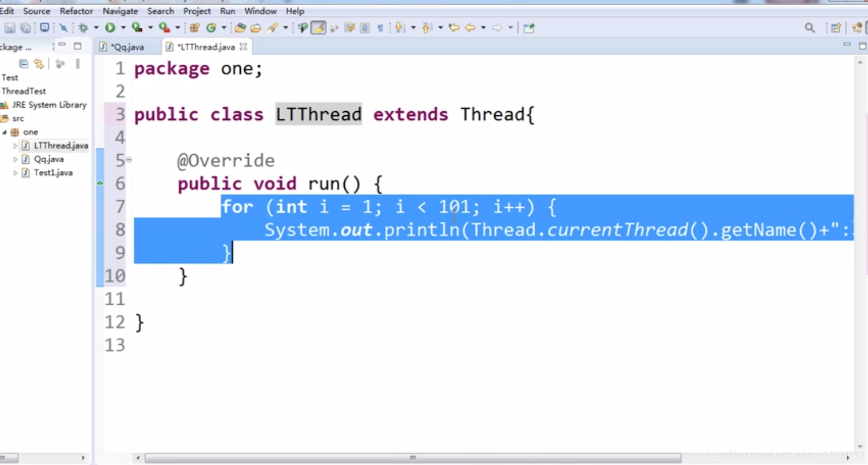Toggle Link with Editor in Package Explorer
Viewport: 868px width, 465px height.
coord(39,64)
